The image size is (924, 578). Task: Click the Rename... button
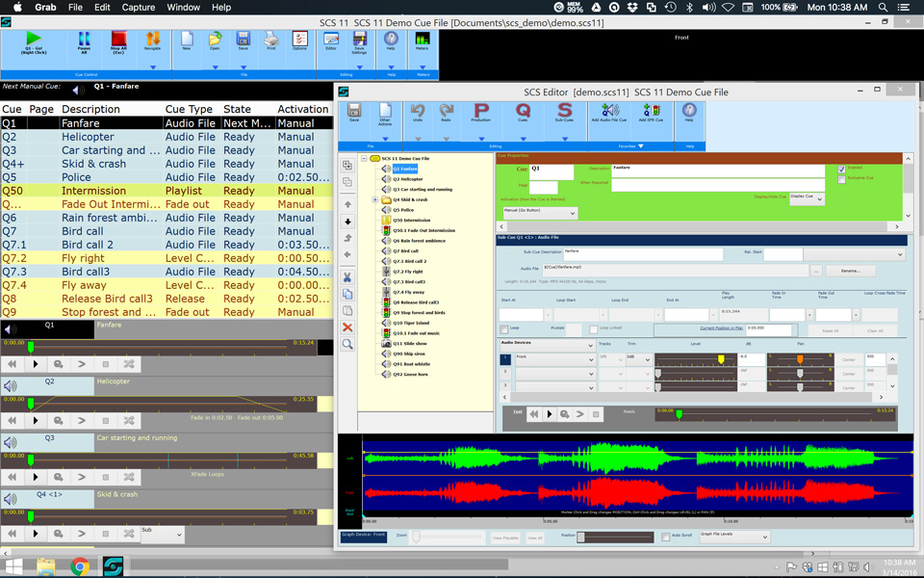[850, 271]
